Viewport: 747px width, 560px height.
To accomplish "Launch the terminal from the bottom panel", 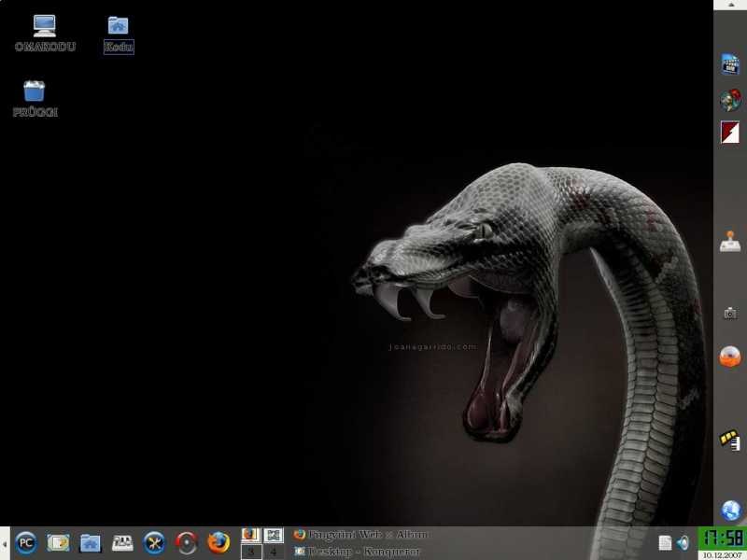I will tap(122, 543).
